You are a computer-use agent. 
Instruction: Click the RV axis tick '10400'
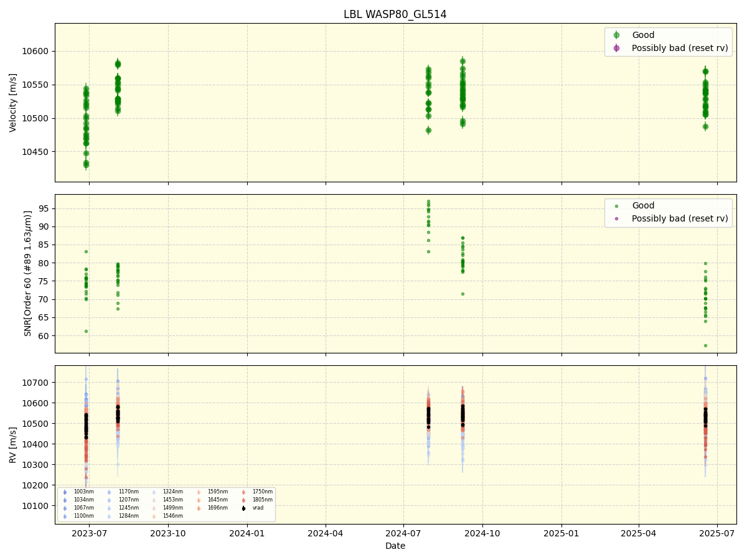click(36, 444)
